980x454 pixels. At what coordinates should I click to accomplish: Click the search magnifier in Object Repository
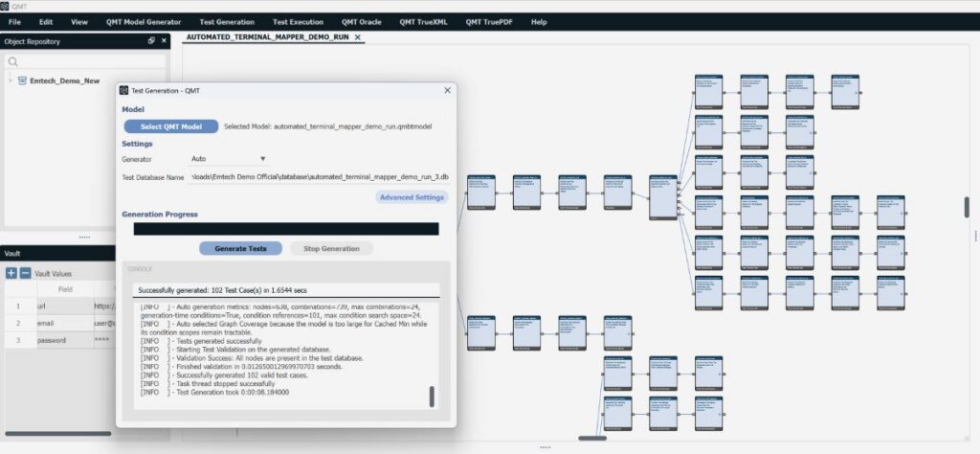(13, 62)
